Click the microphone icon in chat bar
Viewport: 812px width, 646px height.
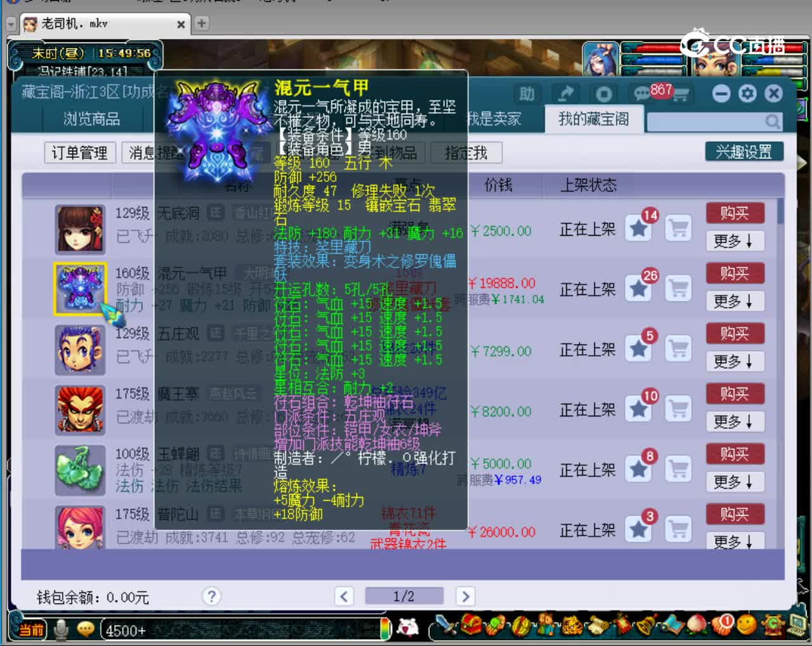[x=61, y=629]
